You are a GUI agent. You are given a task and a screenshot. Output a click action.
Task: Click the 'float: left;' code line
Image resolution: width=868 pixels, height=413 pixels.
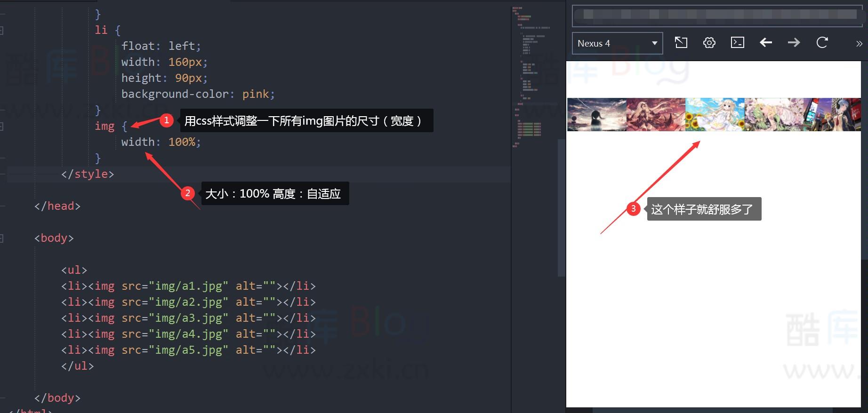pos(161,46)
